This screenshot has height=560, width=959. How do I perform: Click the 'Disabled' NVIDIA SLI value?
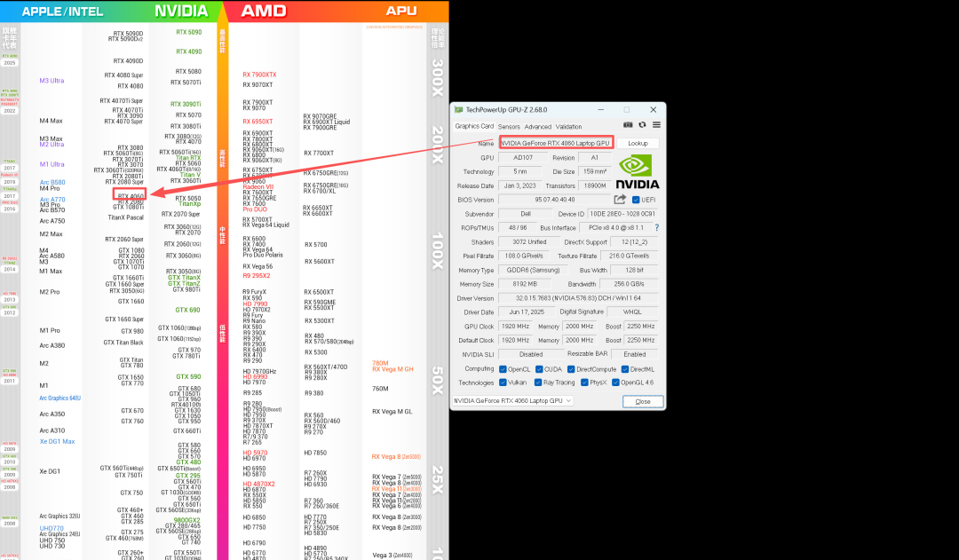point(531,355)
